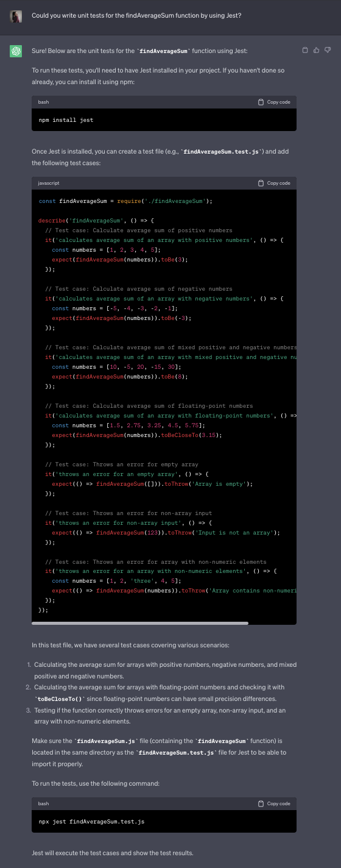The height and width of the screenshot is (868, 341).
Task: Copy code of npx jest command block
Action: point(274,803)
